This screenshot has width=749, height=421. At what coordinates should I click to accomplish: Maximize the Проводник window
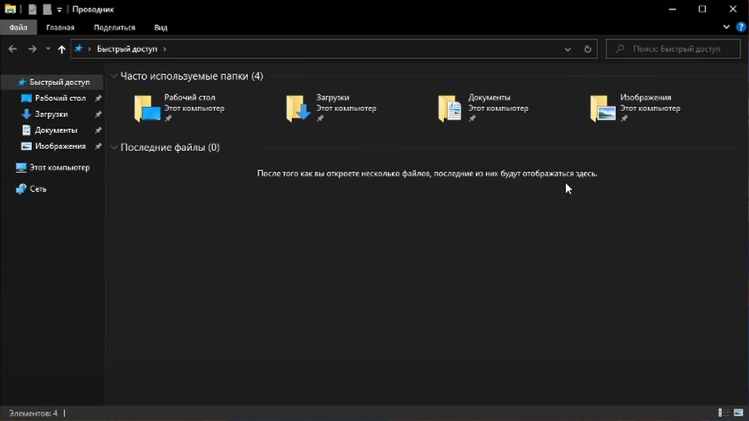coord(702,9)
